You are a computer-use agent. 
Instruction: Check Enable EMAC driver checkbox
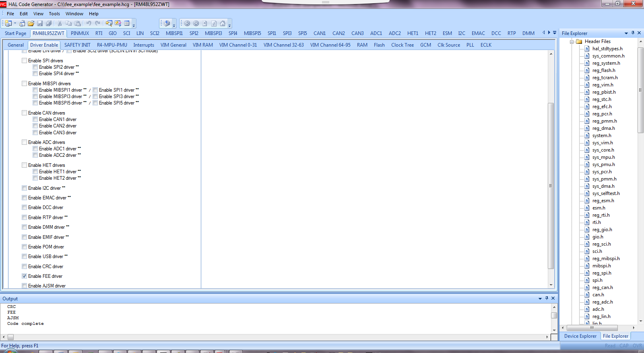pos(25,198)
